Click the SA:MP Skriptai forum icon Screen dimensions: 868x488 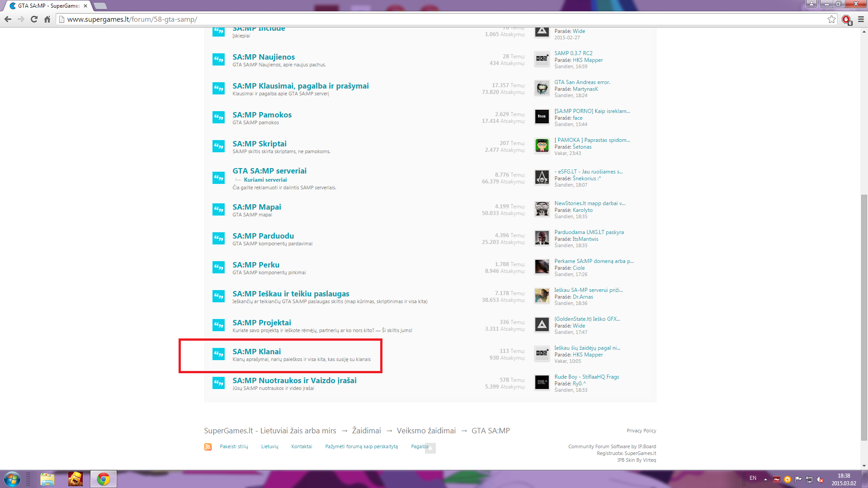[x=218, y=146]
